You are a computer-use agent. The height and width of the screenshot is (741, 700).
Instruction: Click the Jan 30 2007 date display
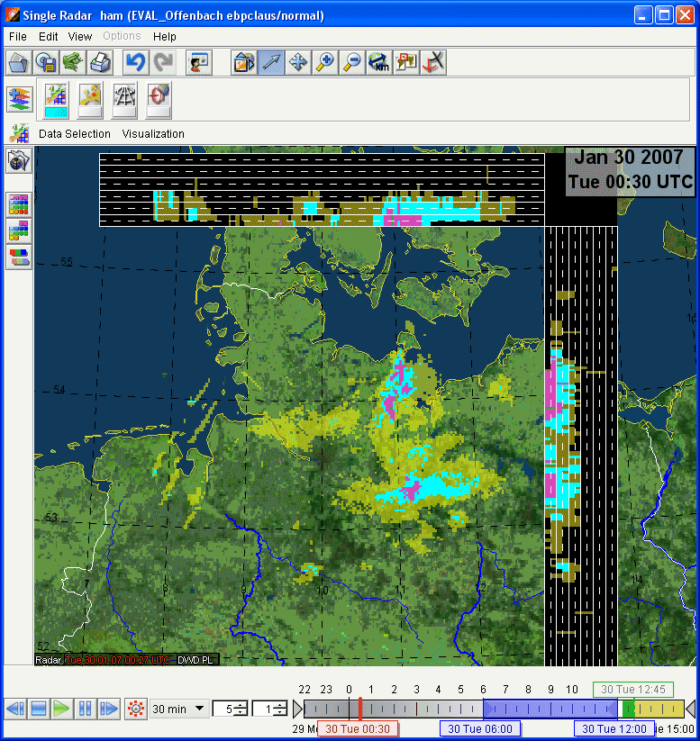630,170
